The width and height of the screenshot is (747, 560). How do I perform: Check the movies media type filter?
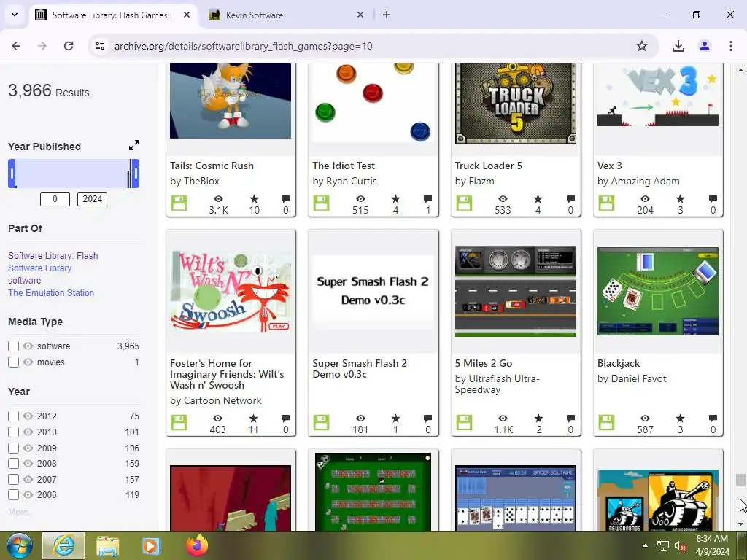click(13, 362)
